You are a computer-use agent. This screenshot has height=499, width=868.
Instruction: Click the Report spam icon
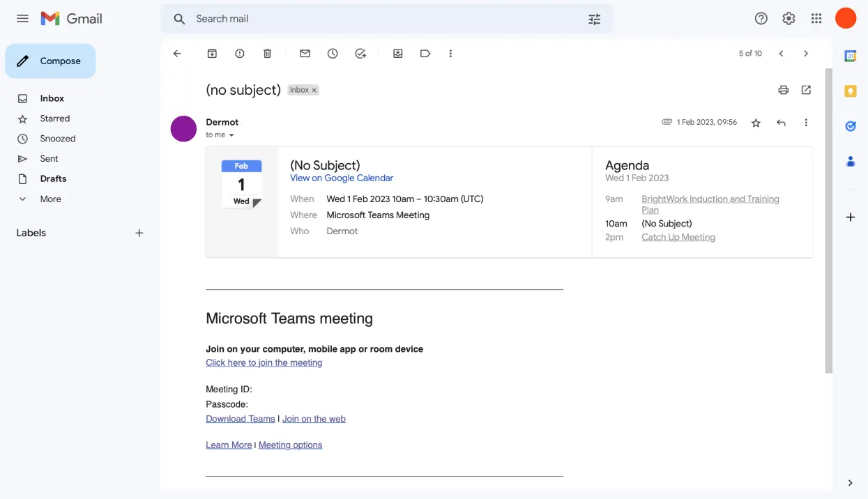240,54
